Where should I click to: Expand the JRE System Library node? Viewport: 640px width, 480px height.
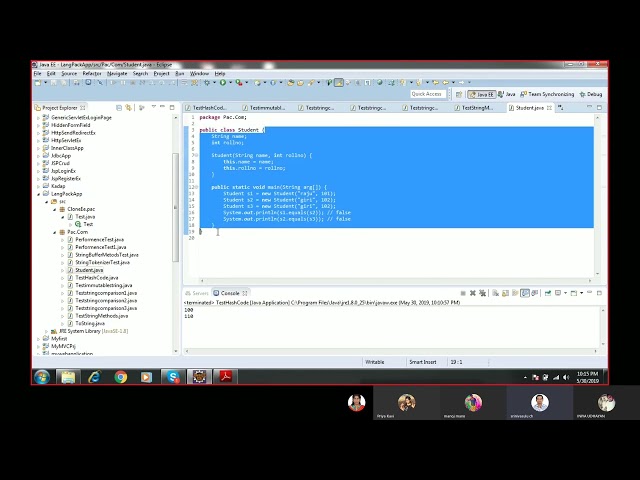point(46,331)
